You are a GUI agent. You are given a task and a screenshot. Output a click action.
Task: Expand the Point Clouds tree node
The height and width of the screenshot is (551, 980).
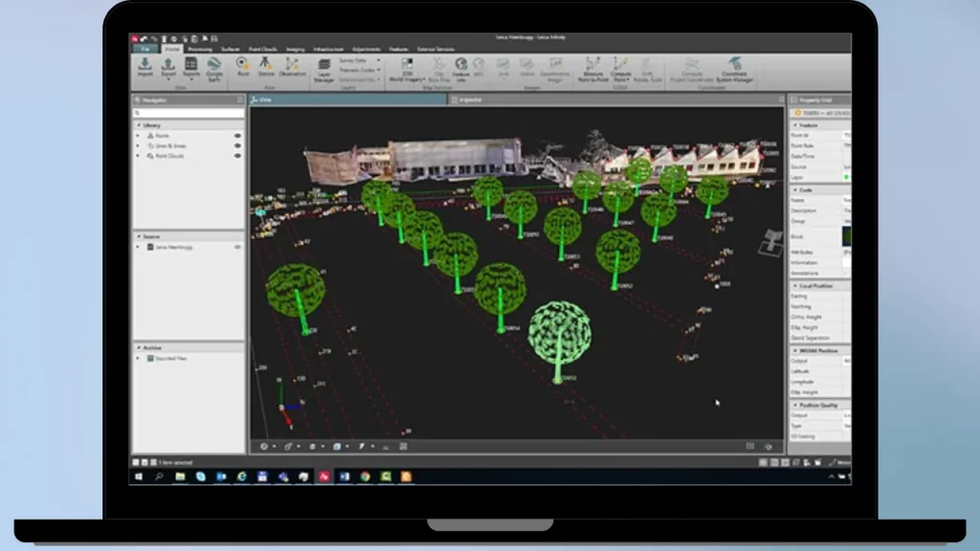click(138, 156)
